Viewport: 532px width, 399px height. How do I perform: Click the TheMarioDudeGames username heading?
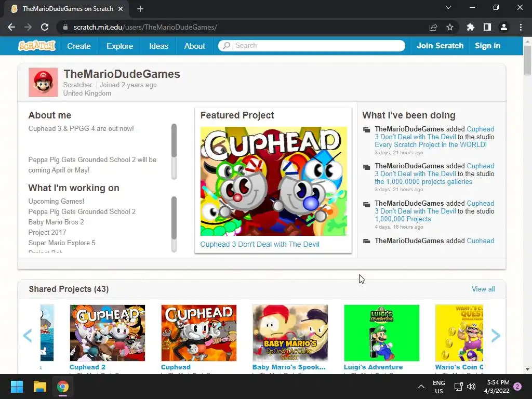[x=122, y=74]
